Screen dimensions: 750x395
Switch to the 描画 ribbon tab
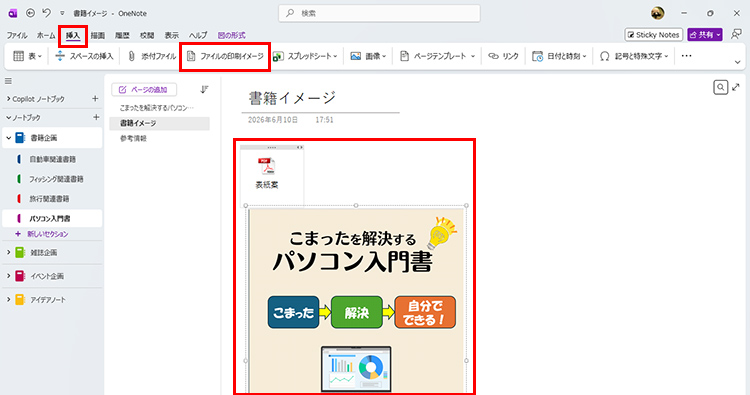coord(98,35)
